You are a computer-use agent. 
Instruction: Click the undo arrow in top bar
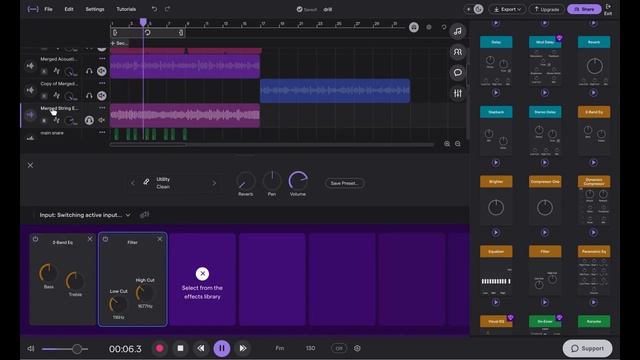coord(154,9)
